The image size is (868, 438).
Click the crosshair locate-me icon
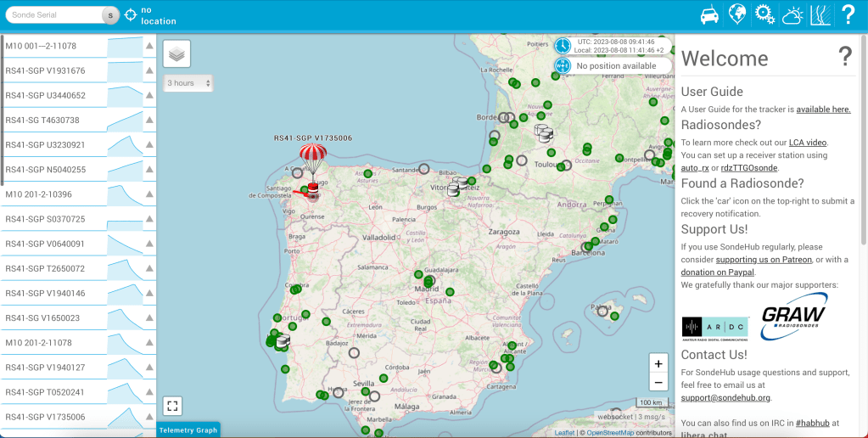pyautogui.click(x=131, y=14)
